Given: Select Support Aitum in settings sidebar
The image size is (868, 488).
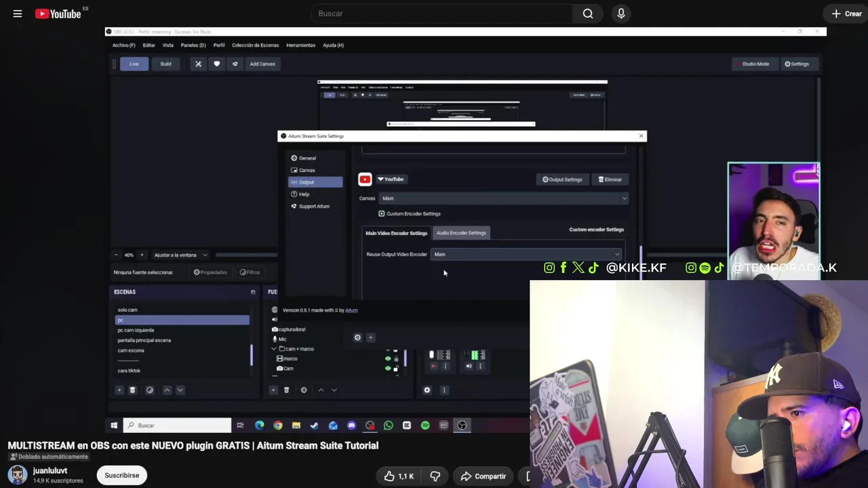Looking at the screenshot, I should pos(315,206).
